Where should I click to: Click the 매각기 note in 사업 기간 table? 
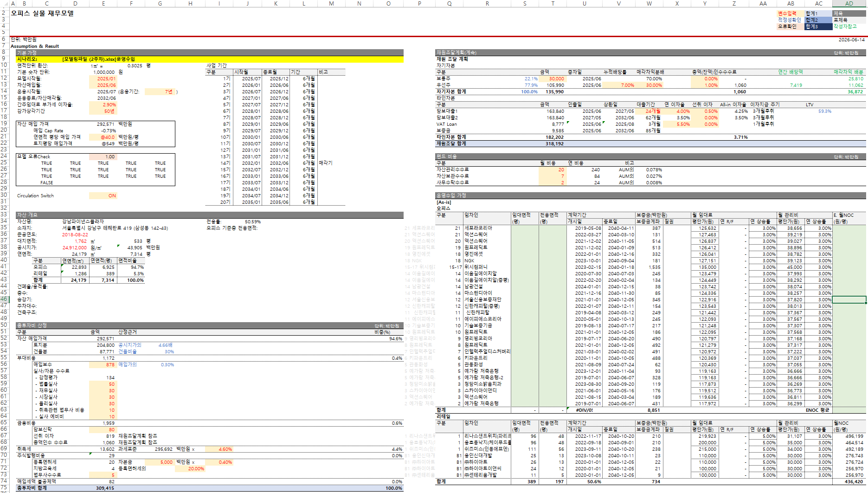click(326, 163)
